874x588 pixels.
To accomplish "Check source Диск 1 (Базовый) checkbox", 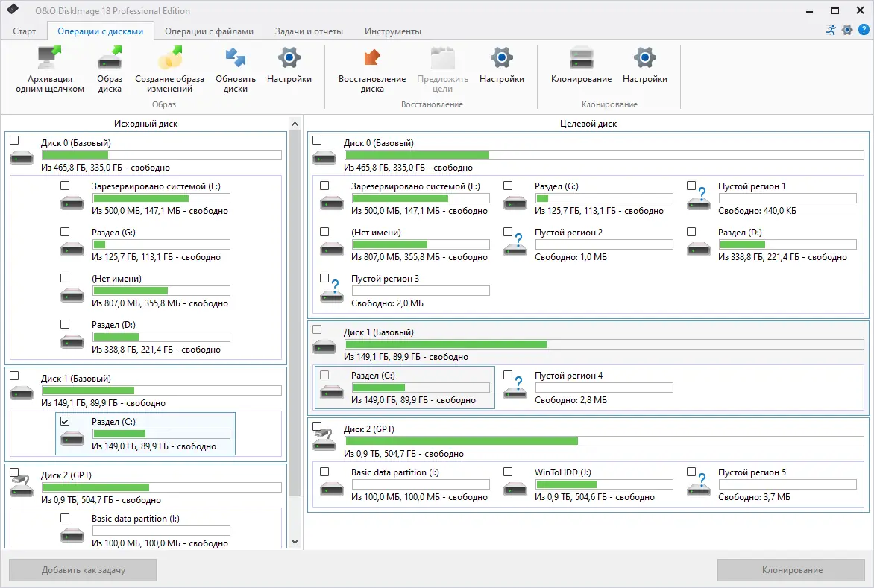I will click(x=14, y=376).
